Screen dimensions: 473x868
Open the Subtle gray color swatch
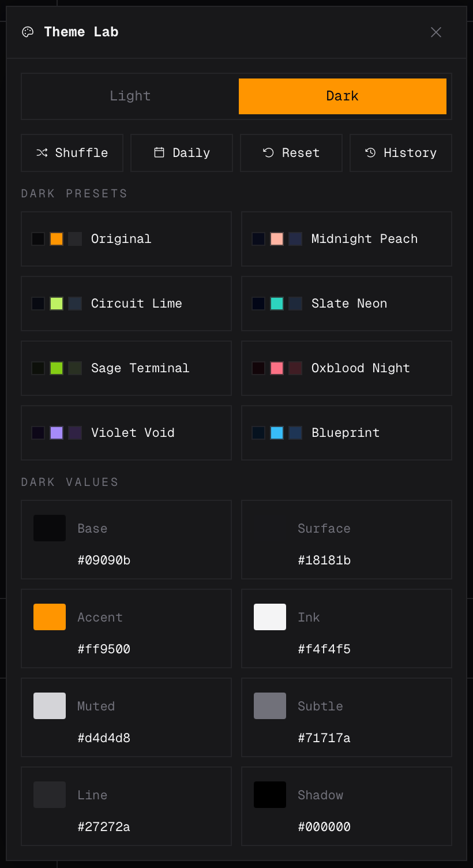[270, 706]
